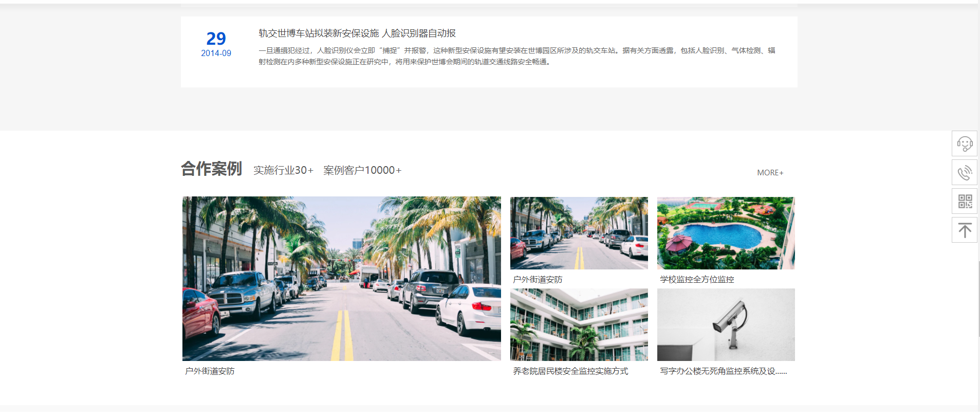Select the small palm-tree street thumbnail
Viewport: 980px width, 416px height.
(x=579, y=233)
